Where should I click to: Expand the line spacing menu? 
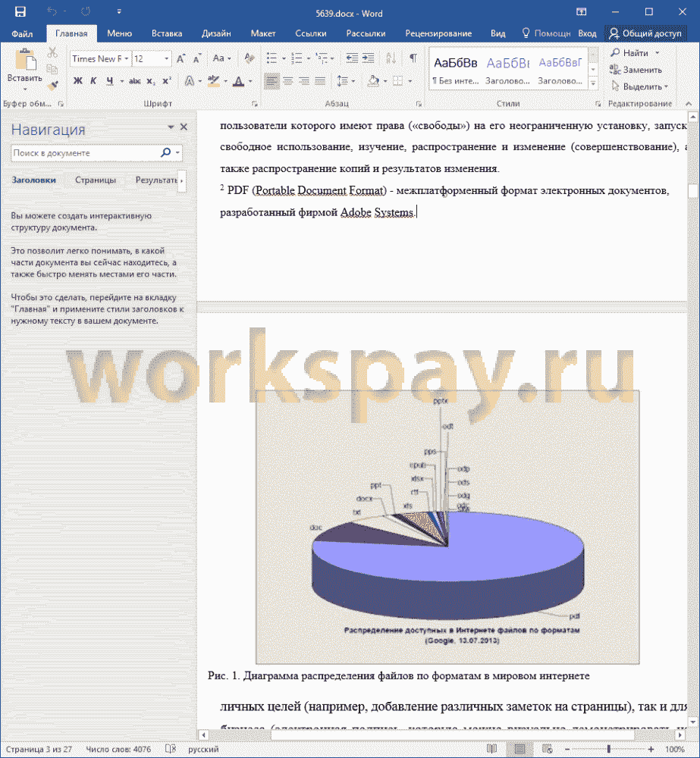(x=353, y=81)
